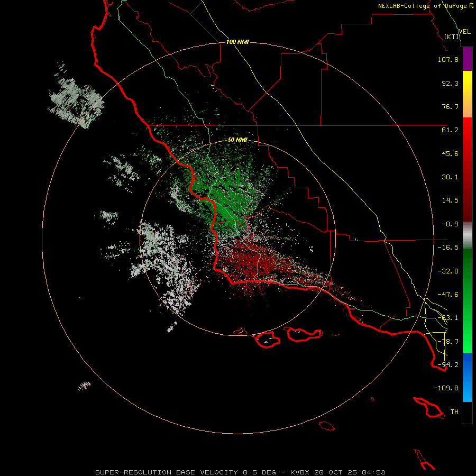This screenshot has width=476, height=476.
Task: Click the TH legend label
Action: click(x=454, y=412)
